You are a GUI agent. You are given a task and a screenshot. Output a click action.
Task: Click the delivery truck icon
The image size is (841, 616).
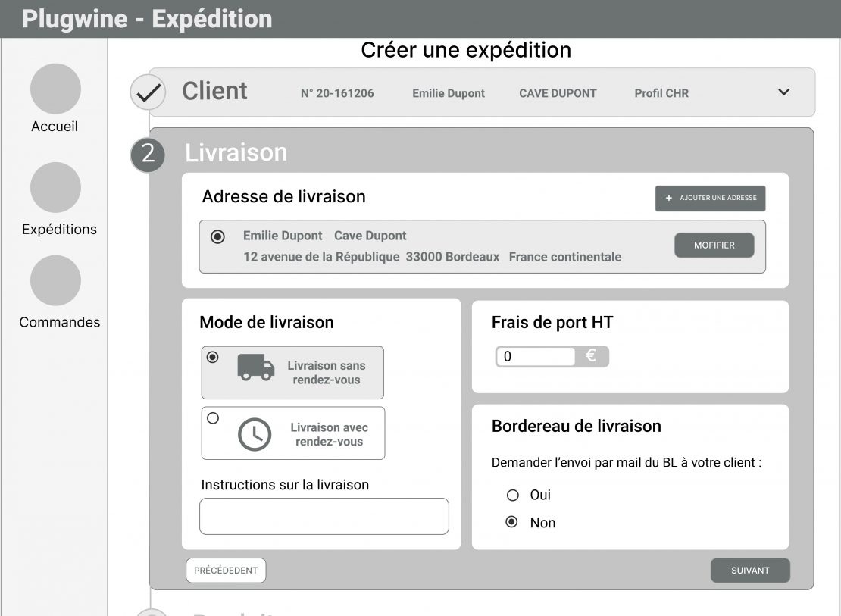(x=255, y=367)
